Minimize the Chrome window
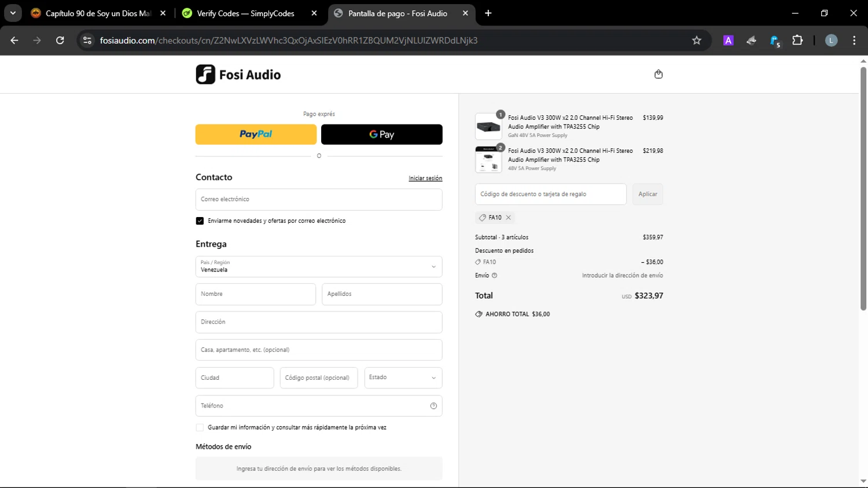This screenshot has width=868, height=488. point(795,13)
